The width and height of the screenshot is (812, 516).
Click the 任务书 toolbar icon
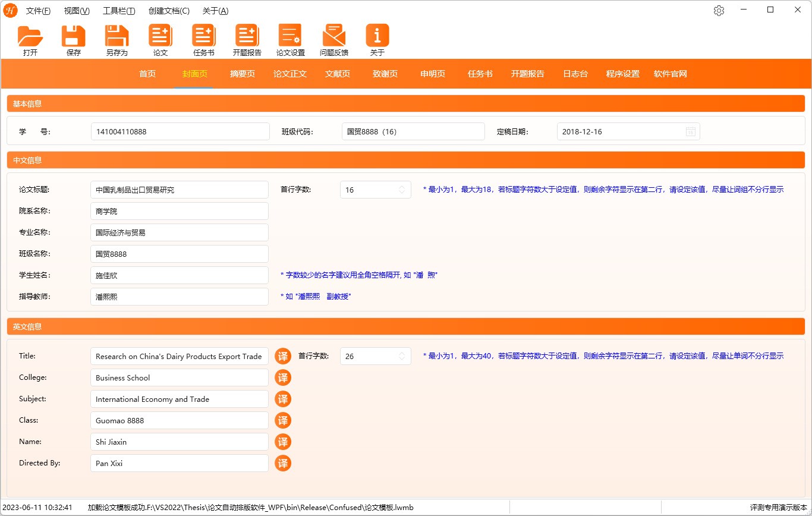coord(203,37)
